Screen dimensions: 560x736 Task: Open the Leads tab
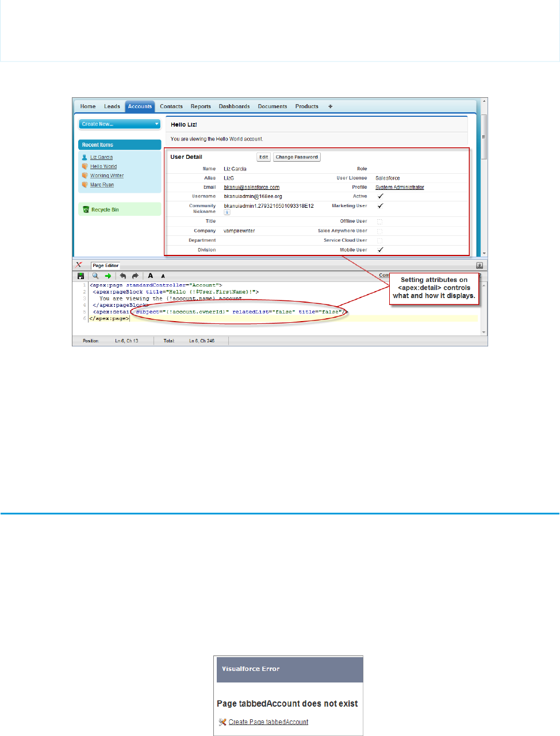coord(112,106)
